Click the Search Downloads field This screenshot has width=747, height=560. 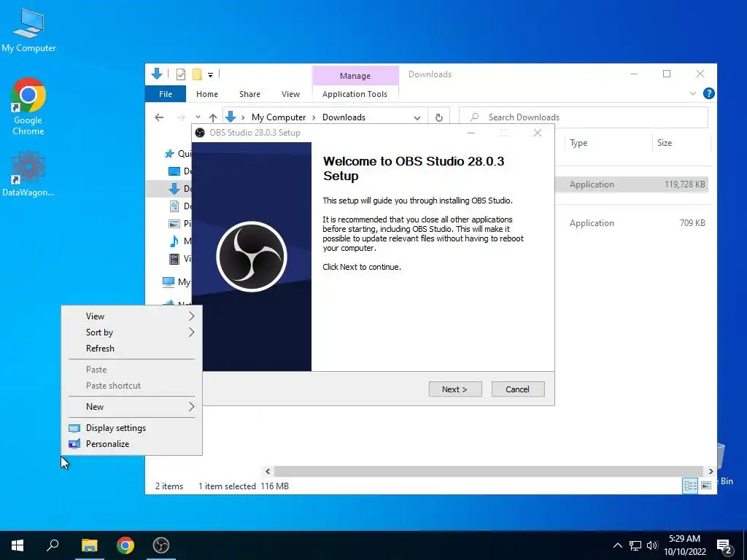[x=583, y=117]
